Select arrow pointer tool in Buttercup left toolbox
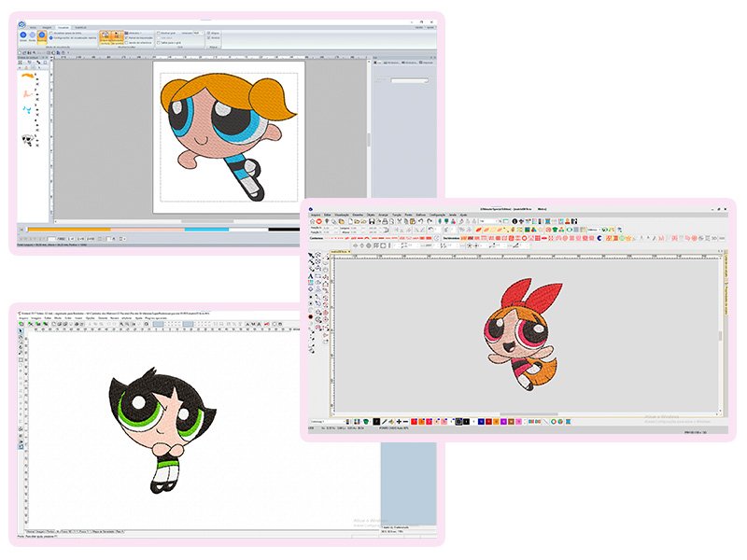Image resolution: width=747 pixels, height=560 pixels. (x=21, y=330)
